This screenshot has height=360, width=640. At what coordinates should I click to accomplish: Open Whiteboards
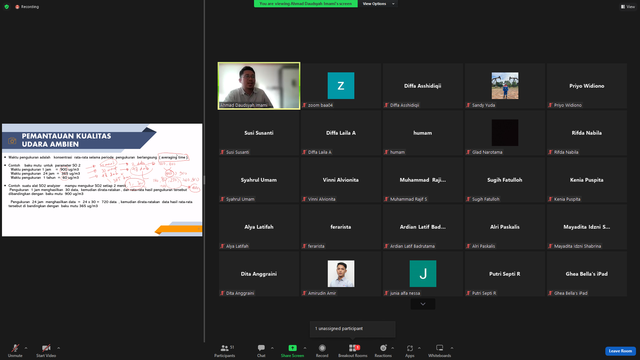440,350
